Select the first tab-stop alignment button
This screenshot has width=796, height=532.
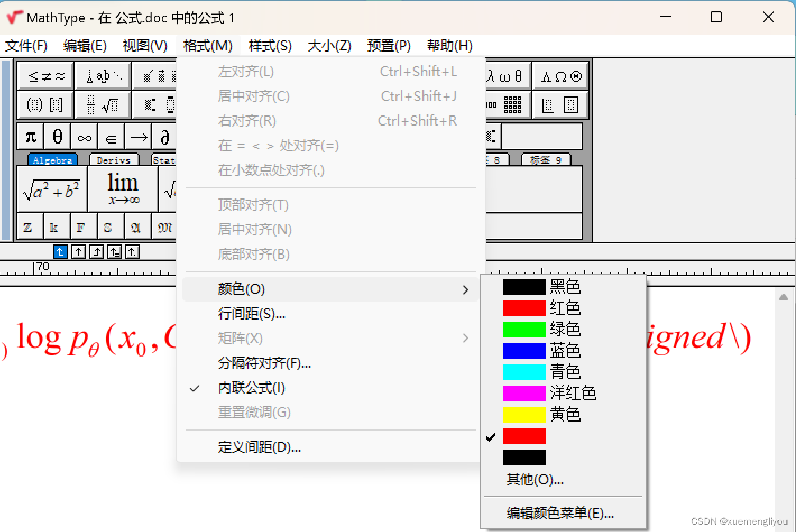click(61, 252)
